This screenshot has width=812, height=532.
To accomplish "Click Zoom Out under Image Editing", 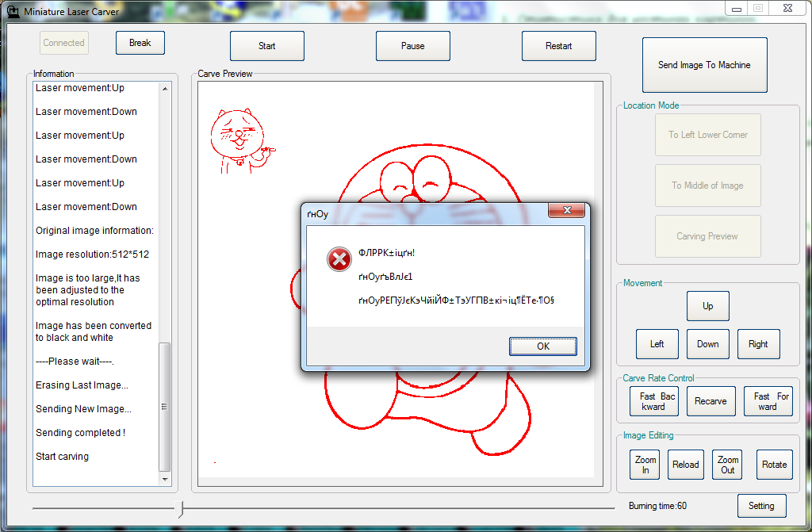I will point(728,465).
